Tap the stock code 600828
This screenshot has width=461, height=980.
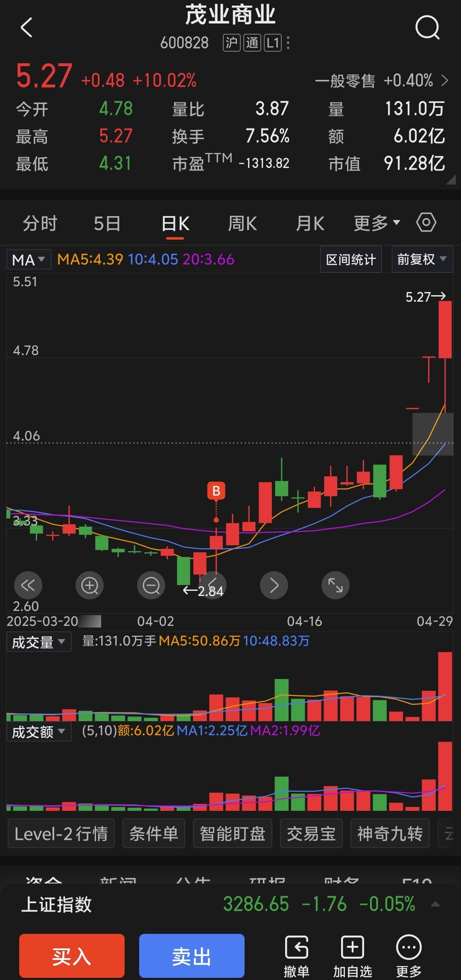[184, 43]
